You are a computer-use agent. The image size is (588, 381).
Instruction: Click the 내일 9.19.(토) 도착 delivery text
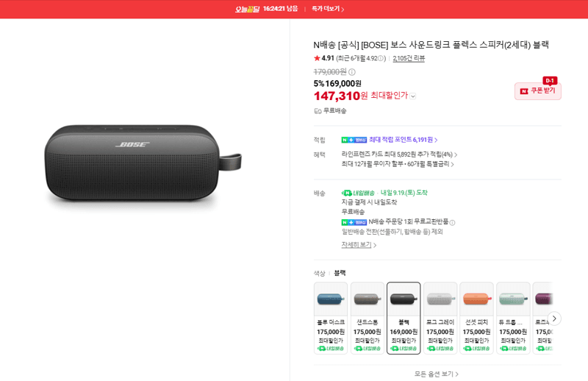404,193
